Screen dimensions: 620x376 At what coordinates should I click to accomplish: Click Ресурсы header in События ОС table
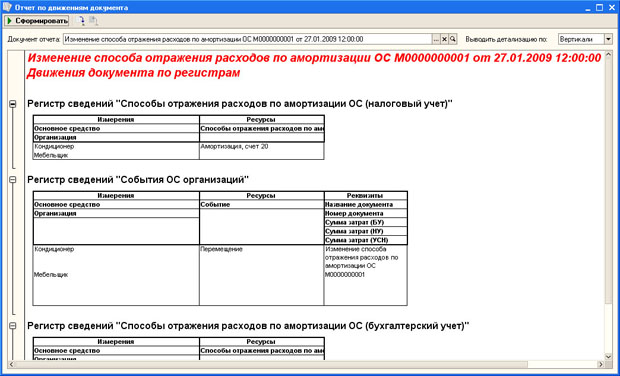click(x=262, y=196)
